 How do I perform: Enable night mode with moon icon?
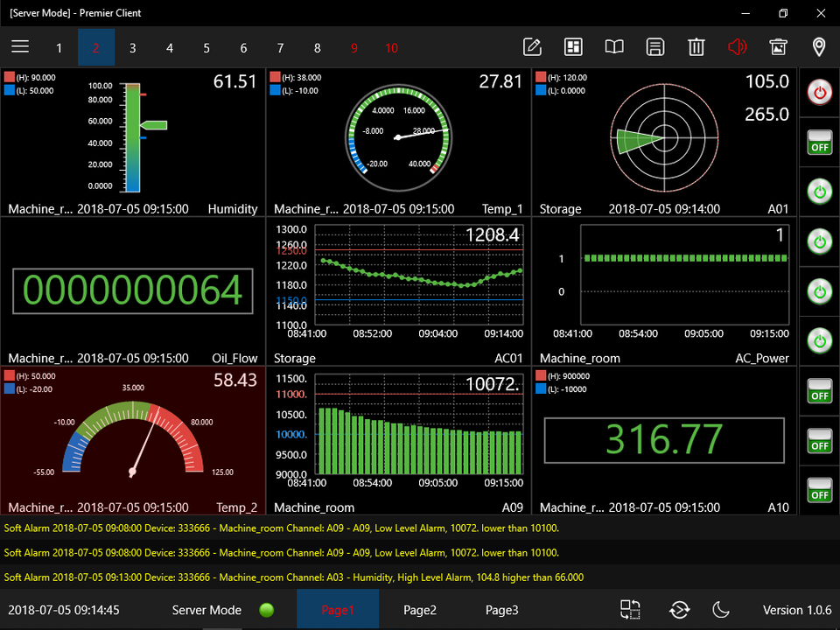721,610
